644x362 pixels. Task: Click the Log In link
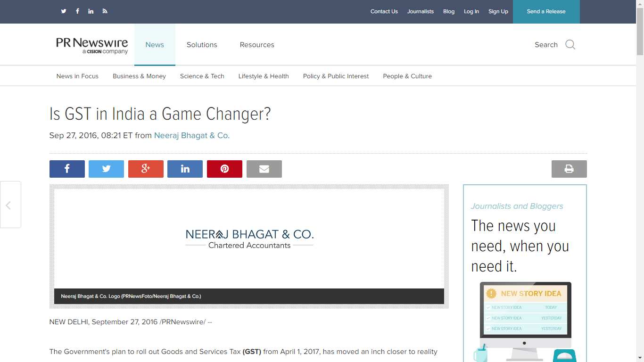471,11
